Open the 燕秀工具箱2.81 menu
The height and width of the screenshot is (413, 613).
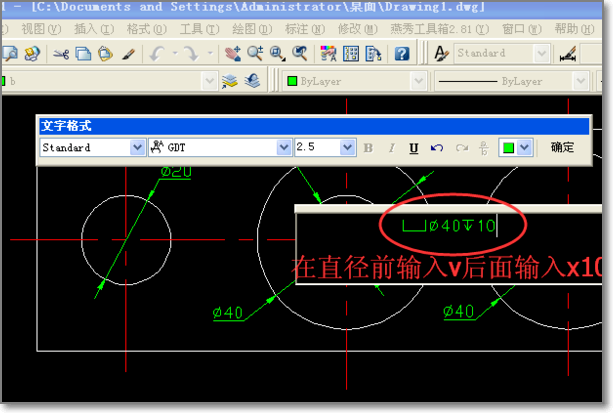[440, 29]
